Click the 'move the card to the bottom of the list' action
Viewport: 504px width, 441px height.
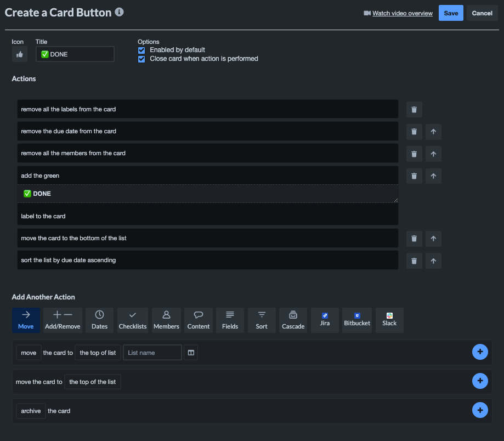click(x=208, y=238)
